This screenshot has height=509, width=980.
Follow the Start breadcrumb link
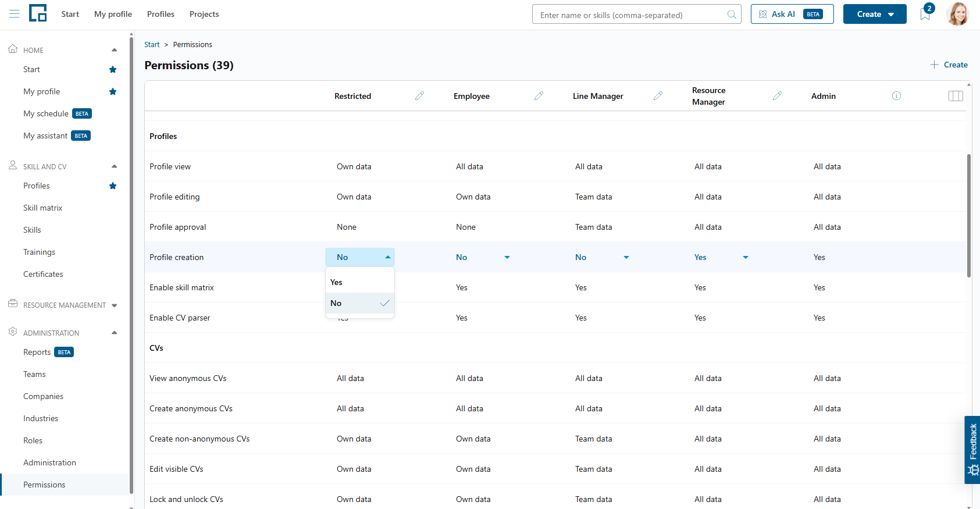pyautogui.click(x=152, y=45)
